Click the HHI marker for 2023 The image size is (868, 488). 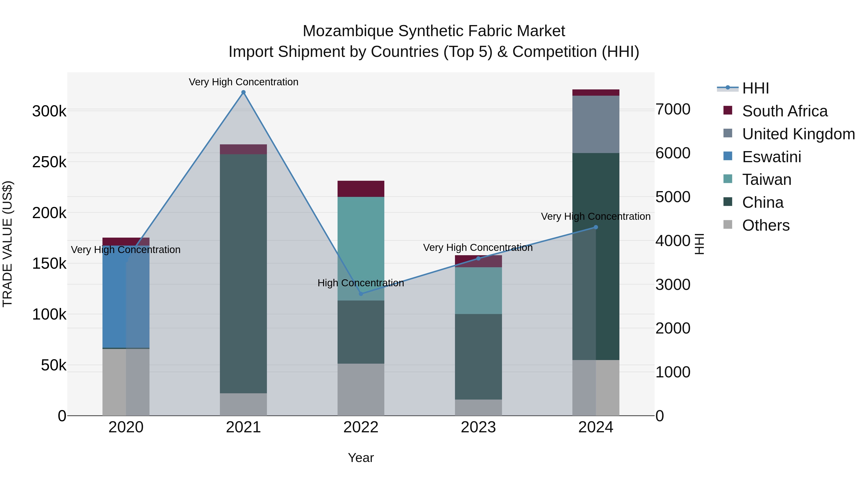[478, 258]
